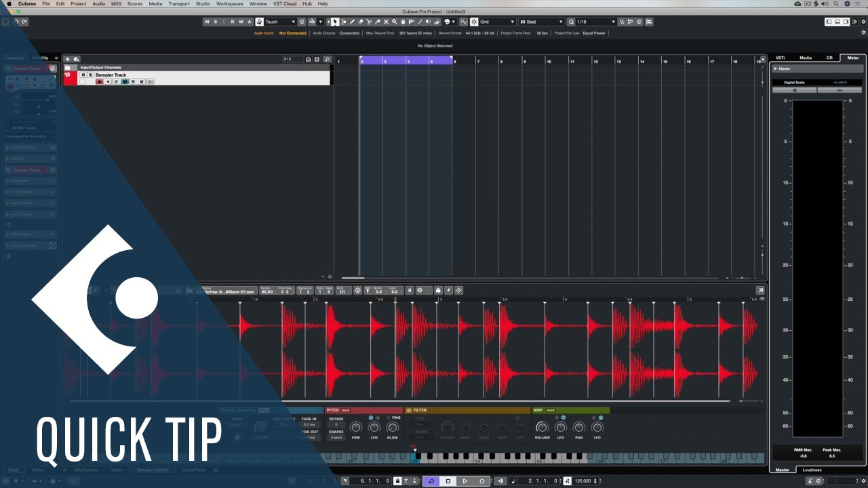Open sampler control in separate window arrow
Image resolution: width=868 pixels, height=488 pixels.
(760, 290)
